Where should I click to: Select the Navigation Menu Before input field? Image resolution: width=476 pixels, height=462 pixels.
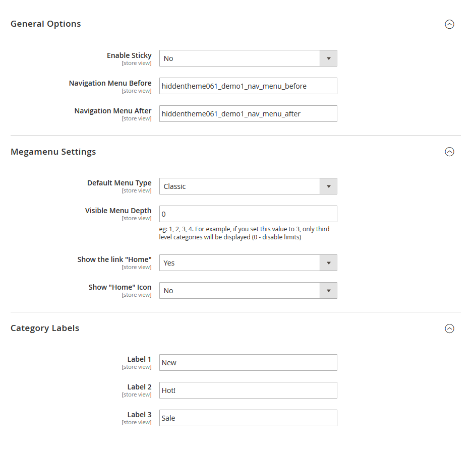tap(248, 86)
